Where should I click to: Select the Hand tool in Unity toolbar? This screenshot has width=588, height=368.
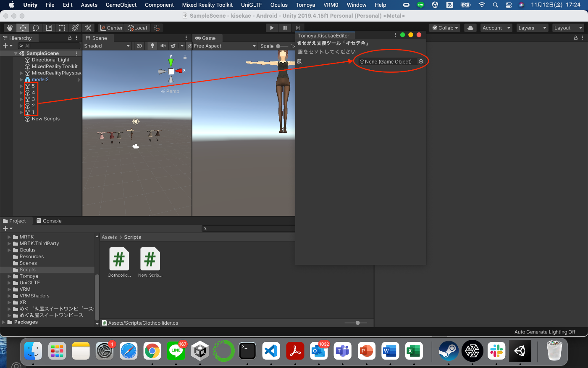(10, 28)
